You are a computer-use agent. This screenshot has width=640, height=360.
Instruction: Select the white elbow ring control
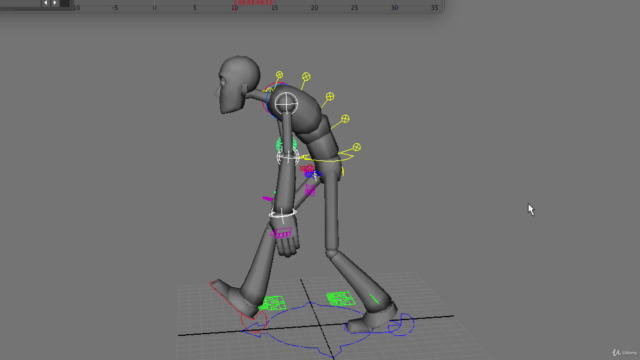288,157
